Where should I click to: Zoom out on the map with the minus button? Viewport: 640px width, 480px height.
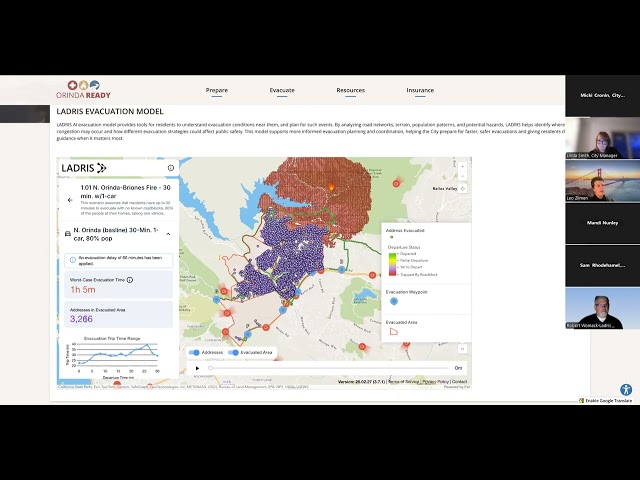click(462, 176)
